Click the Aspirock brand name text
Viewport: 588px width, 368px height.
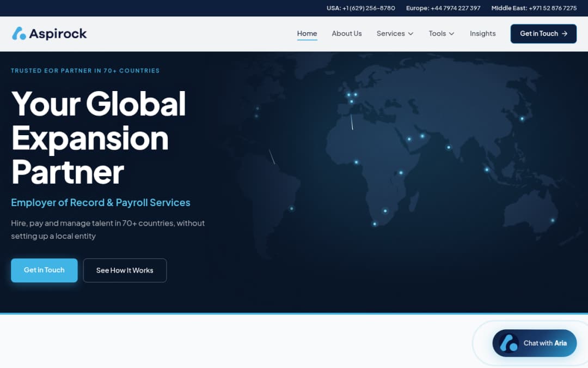coord(58,34)
